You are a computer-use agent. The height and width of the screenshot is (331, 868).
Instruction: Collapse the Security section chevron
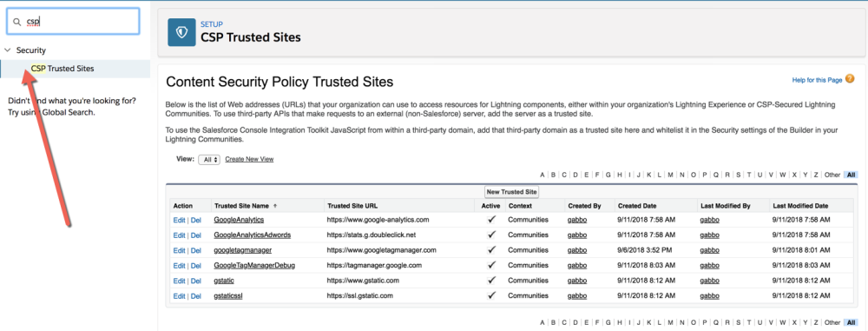pyautogui.click(x=7, y=50)
